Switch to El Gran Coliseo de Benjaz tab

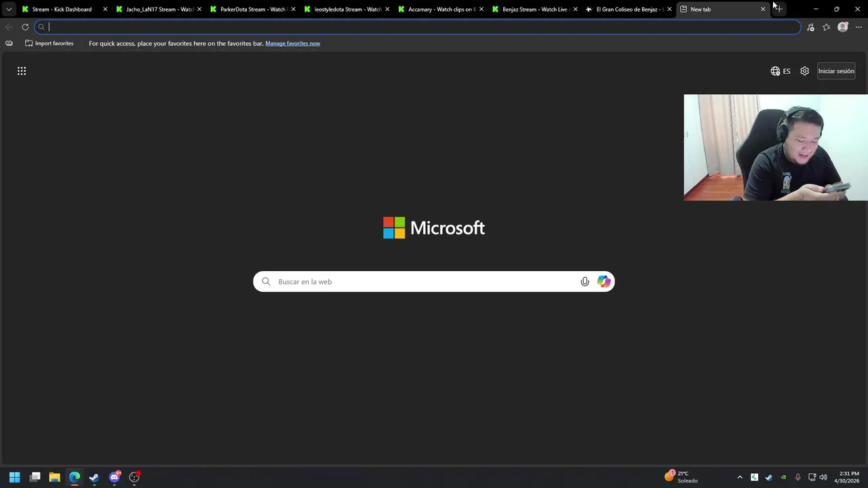629,9
